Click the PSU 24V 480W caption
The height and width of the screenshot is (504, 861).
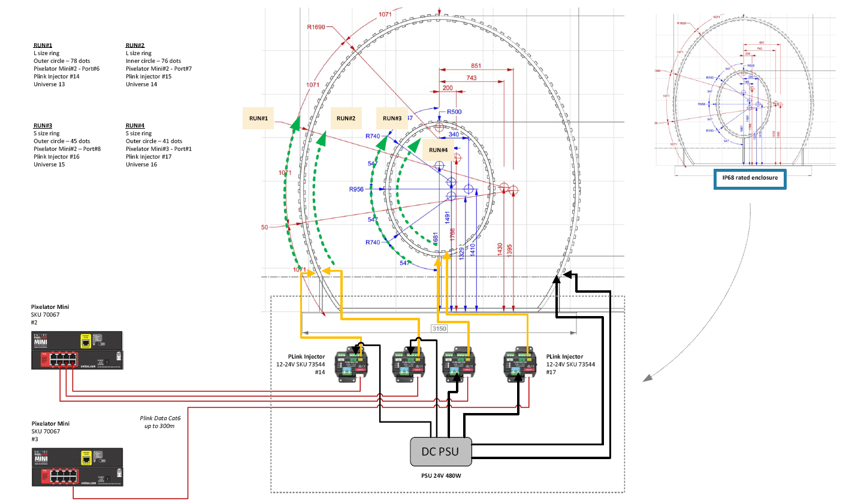441,476
